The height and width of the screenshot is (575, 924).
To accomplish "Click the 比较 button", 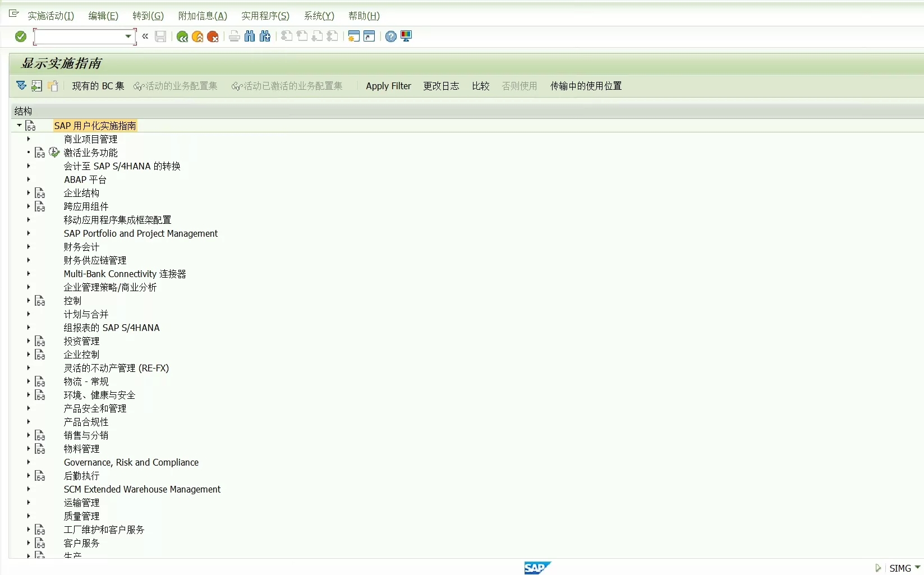I will (x=481, y=86).
